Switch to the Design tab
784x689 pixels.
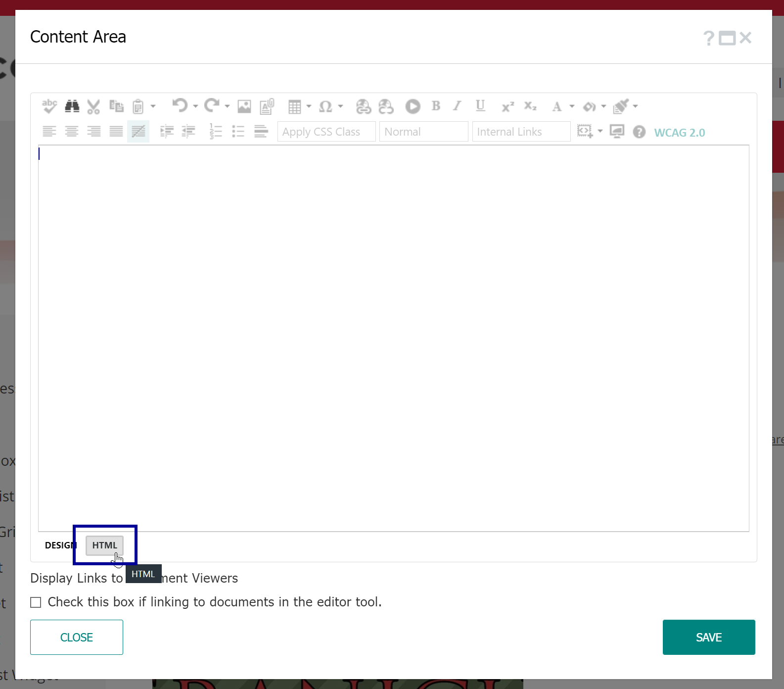point(60,545)
